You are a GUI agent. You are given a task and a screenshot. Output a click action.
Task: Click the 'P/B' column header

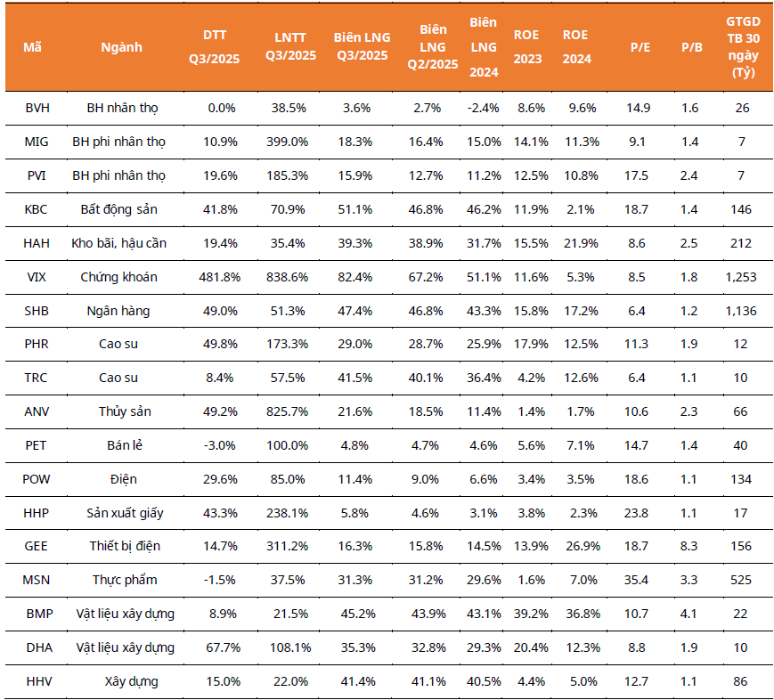coord(690,46)
